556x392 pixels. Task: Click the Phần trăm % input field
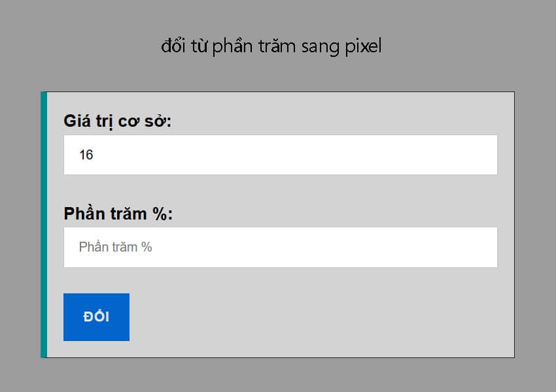click(x=280, y=247)
